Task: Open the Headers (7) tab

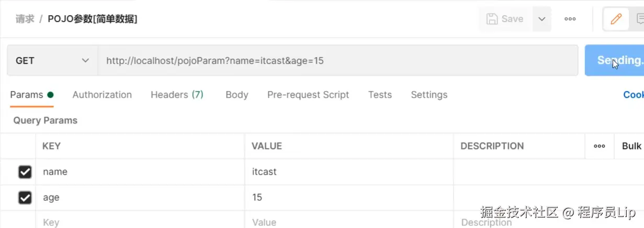Action: point(177,95)
